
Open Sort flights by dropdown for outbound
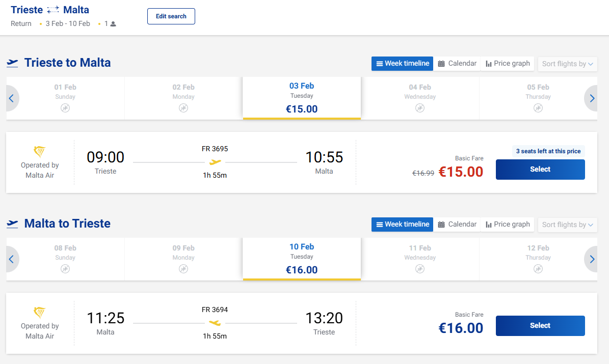[x=567, y=64]
